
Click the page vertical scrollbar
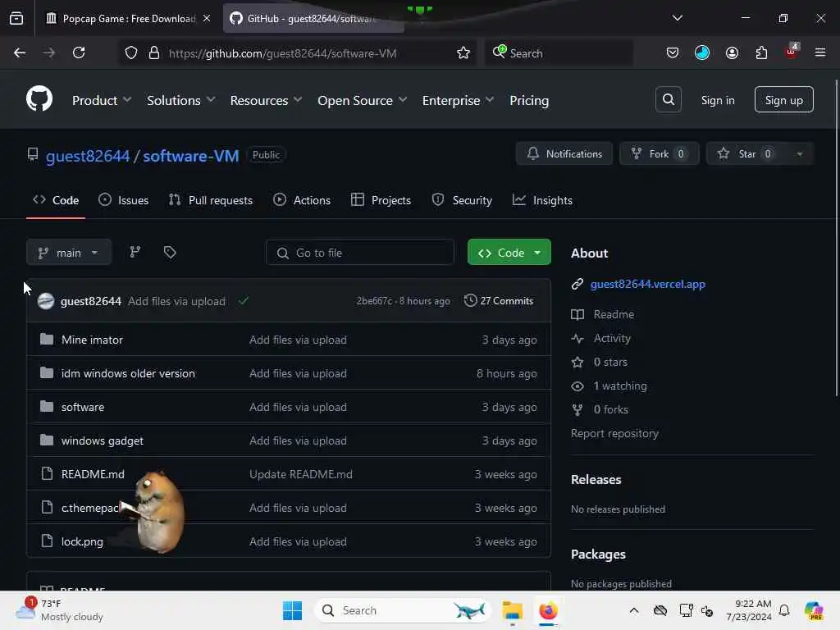click(x=836, y=239)
